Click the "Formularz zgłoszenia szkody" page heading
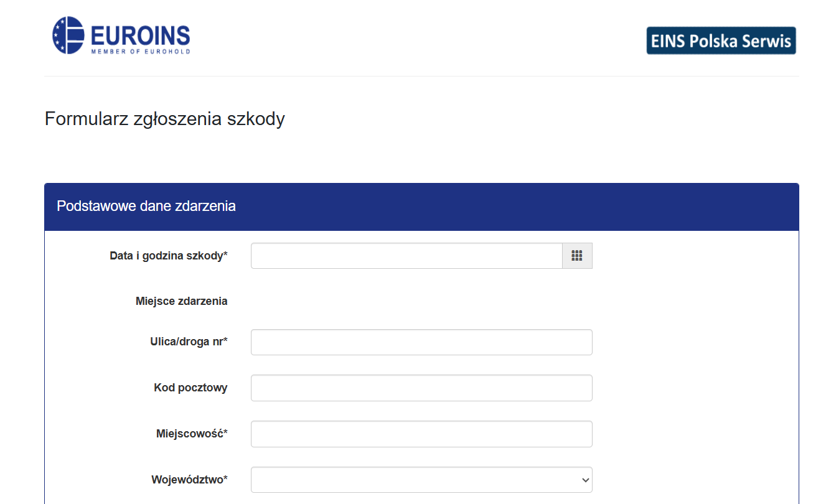 point(165,118)
